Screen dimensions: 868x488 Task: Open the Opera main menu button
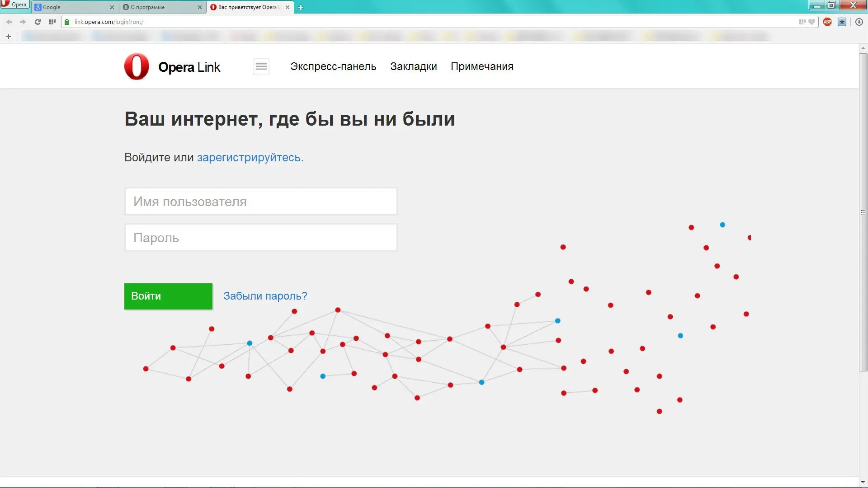pyautogui.click(x=14, y=5)
